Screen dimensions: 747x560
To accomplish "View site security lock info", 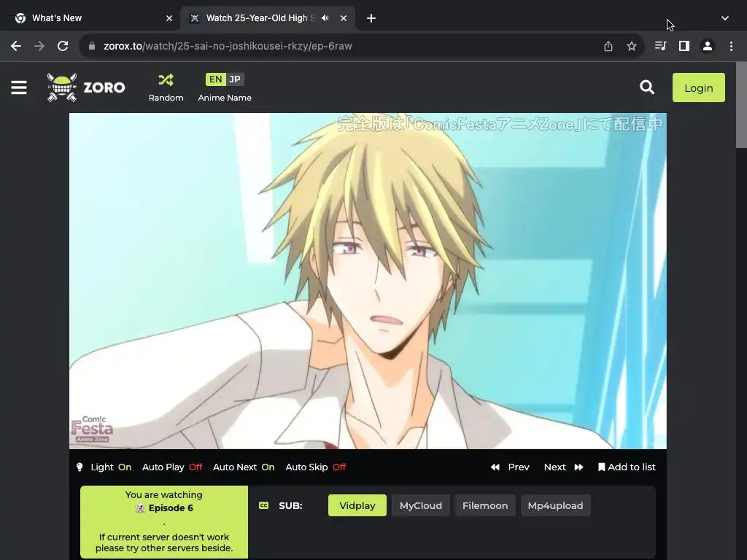I will [x=92, y=46].
